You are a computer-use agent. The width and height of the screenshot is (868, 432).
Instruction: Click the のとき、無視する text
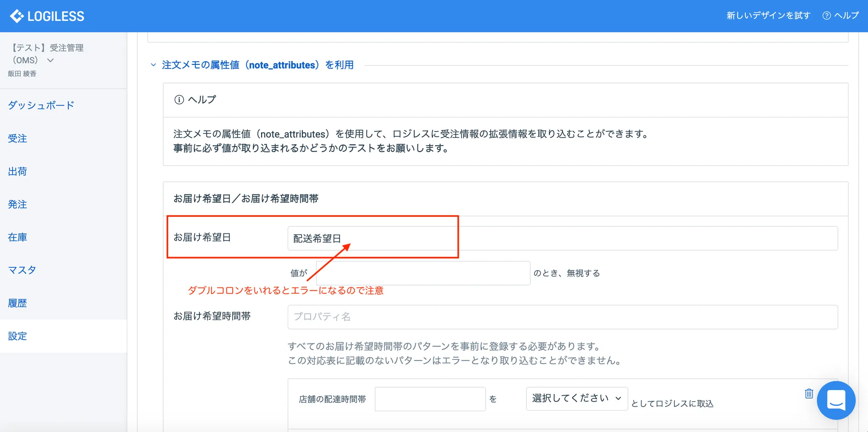567,273
